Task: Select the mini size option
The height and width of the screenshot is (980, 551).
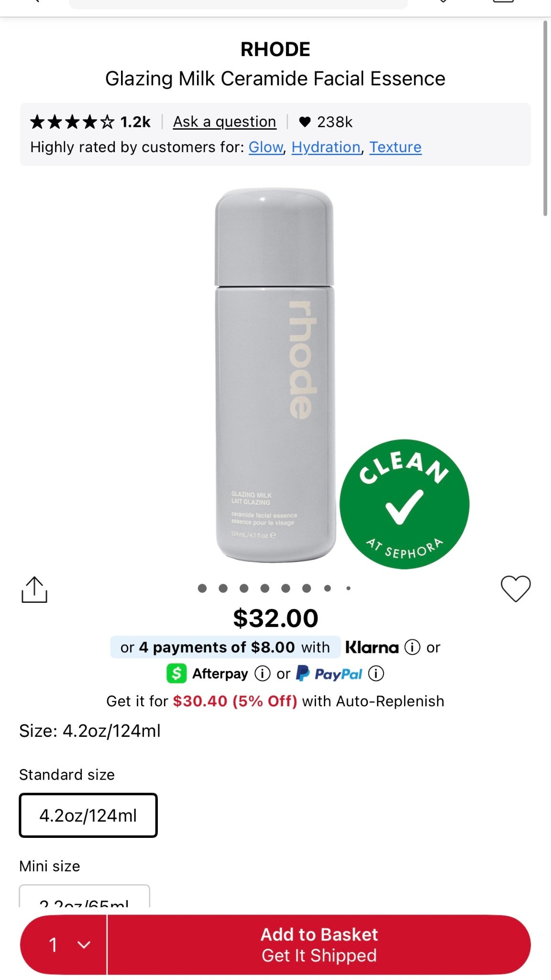Action: tap(84, 896)
